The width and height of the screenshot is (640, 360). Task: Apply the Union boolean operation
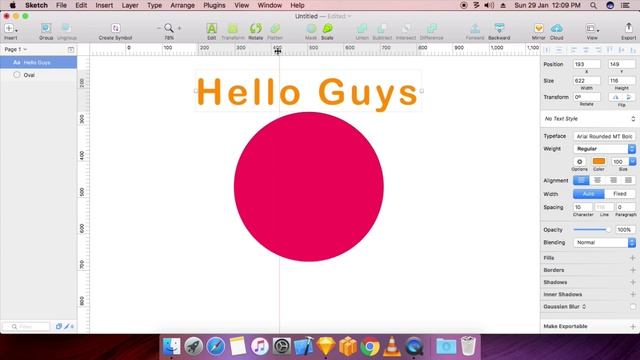pos(362,28)
